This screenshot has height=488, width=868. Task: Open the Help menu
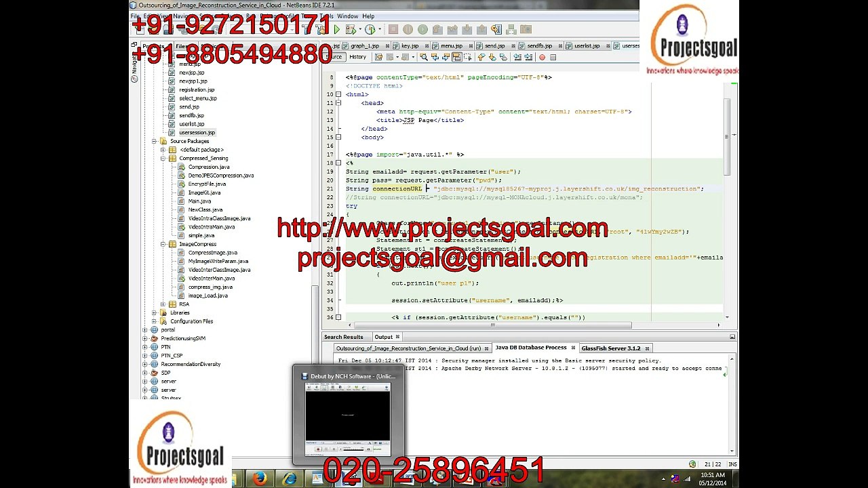tap(368, 16)
